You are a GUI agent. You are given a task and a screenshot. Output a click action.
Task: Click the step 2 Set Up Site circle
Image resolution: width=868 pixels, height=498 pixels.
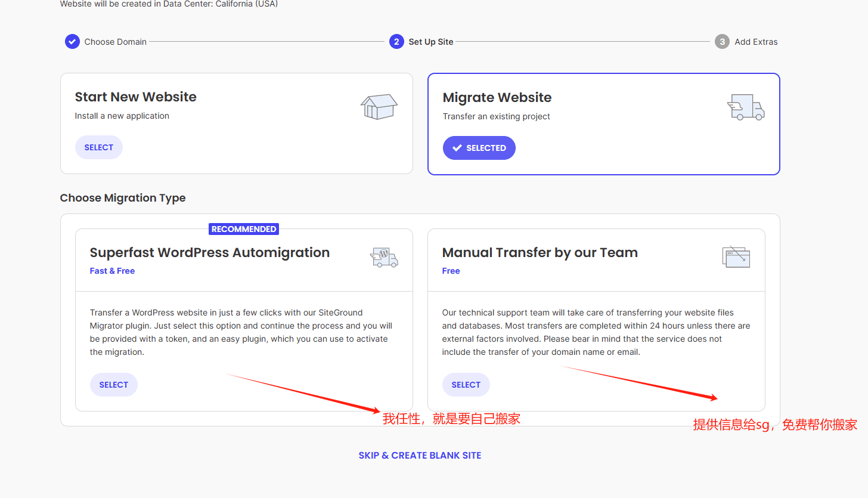click(396, 42)
